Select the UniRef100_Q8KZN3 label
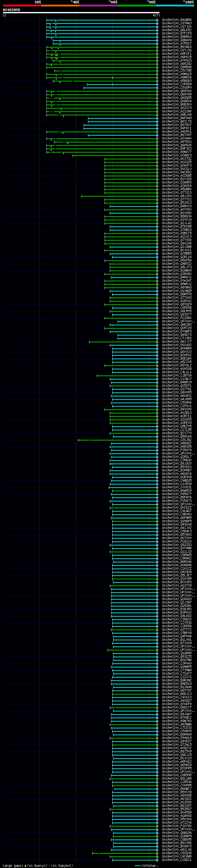Screen dimensions: 197x868 [x=177, y=325]
